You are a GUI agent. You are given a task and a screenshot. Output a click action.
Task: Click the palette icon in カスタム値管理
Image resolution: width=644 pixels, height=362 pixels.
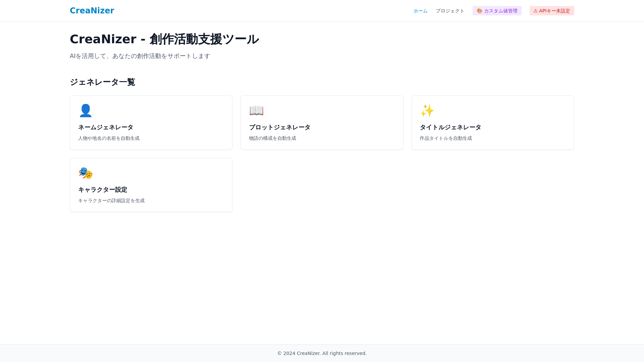point(480,11)
